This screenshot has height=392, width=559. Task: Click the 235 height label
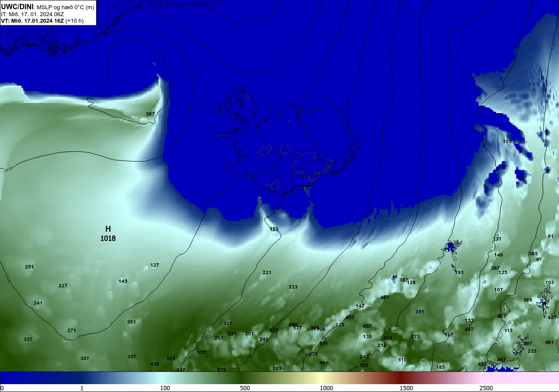pyautogui.click(x=313, y=354)
